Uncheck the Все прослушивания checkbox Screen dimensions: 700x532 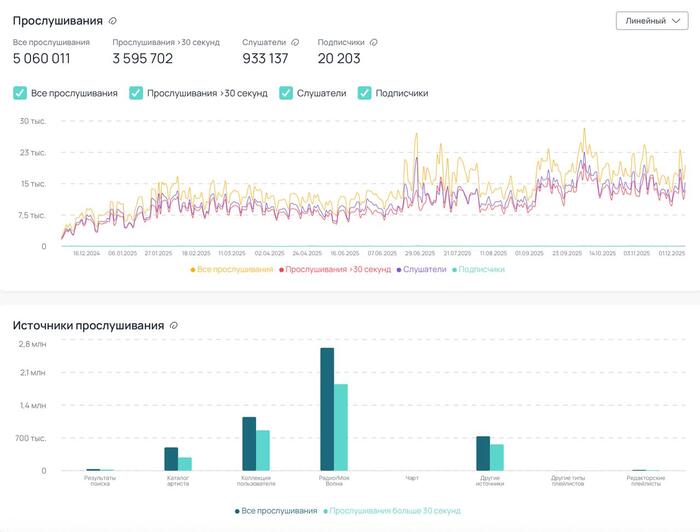[x=20, y=93]
